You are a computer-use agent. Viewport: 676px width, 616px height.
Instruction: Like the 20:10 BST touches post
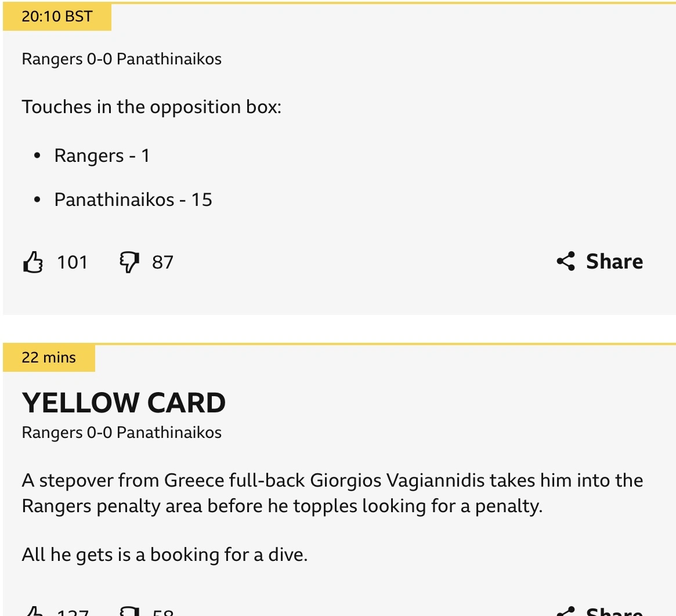coord(33,262)
